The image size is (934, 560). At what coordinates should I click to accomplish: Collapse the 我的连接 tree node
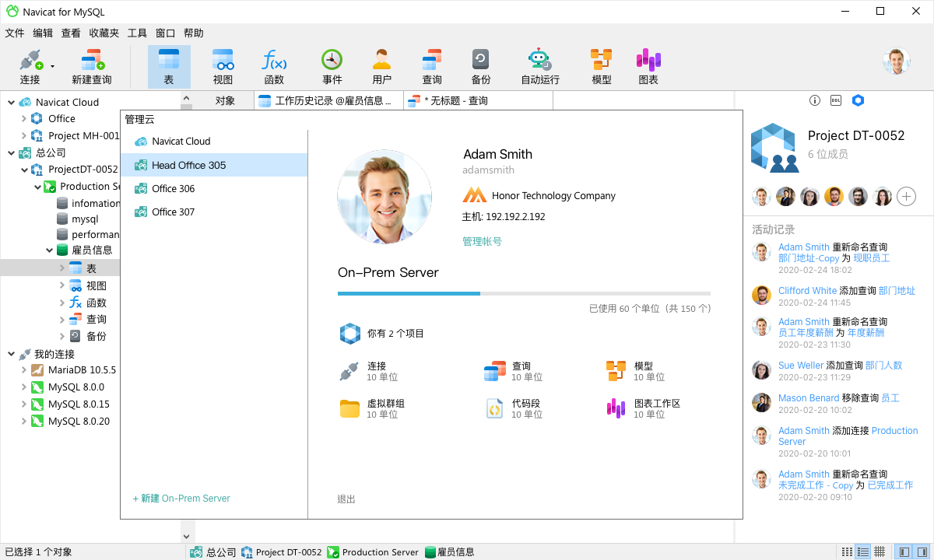click(x=11, y=354)
